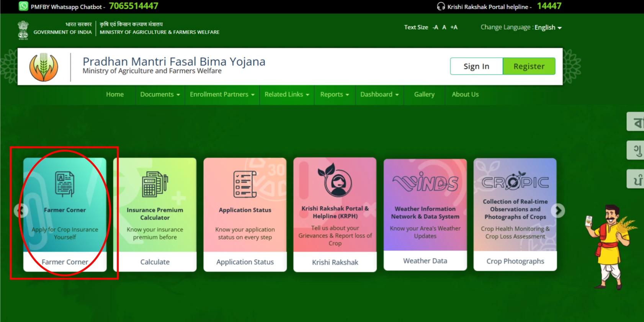Expand the Enrollment Partners menu

222,94
